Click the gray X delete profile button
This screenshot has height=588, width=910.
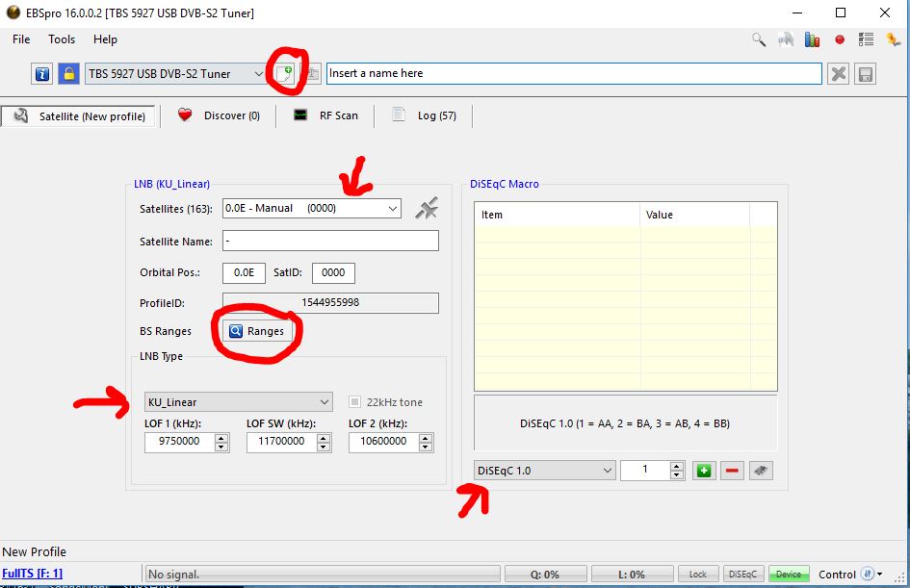pyautogui.click(x=838, y=74)
